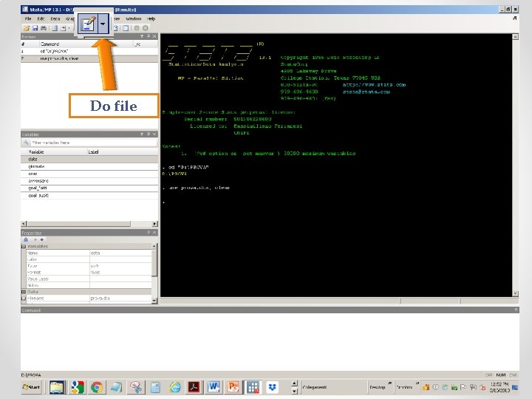This screenshot has width=532, height=399.
Task: Click the Save toolbar icon
Action: [x=35, y=28]
